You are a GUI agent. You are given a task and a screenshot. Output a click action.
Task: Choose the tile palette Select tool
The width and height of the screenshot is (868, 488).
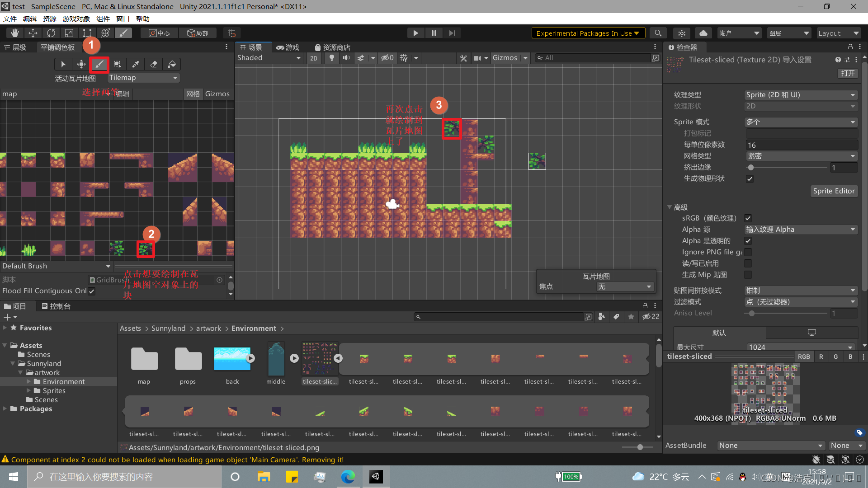pyautogui.click(x=63, y=64)
